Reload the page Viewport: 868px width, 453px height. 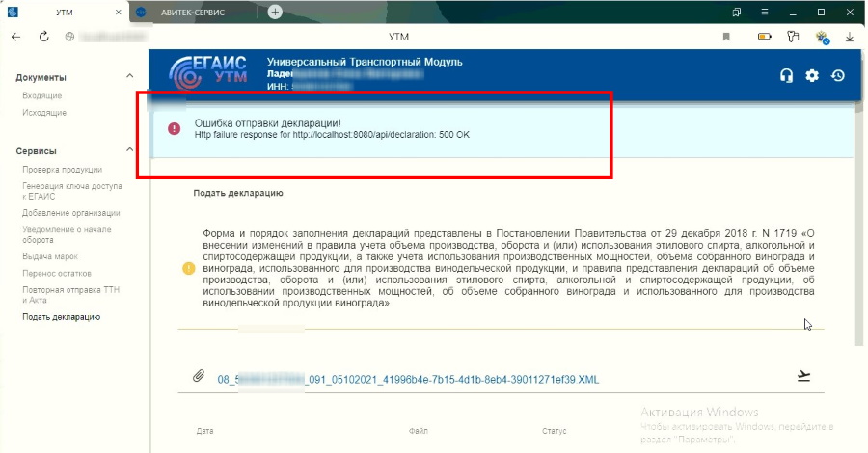point(43,37)
